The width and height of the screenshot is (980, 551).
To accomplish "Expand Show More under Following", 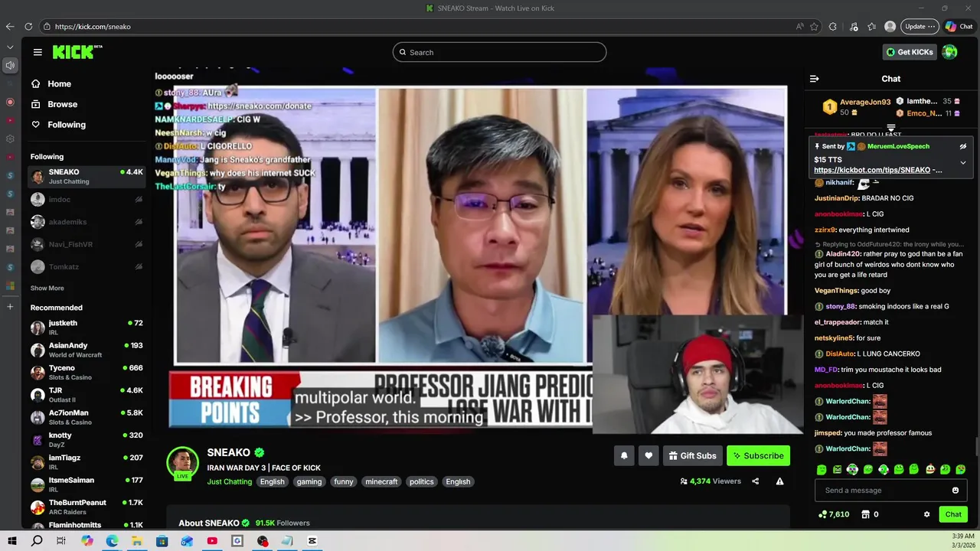I will (47, 289).
